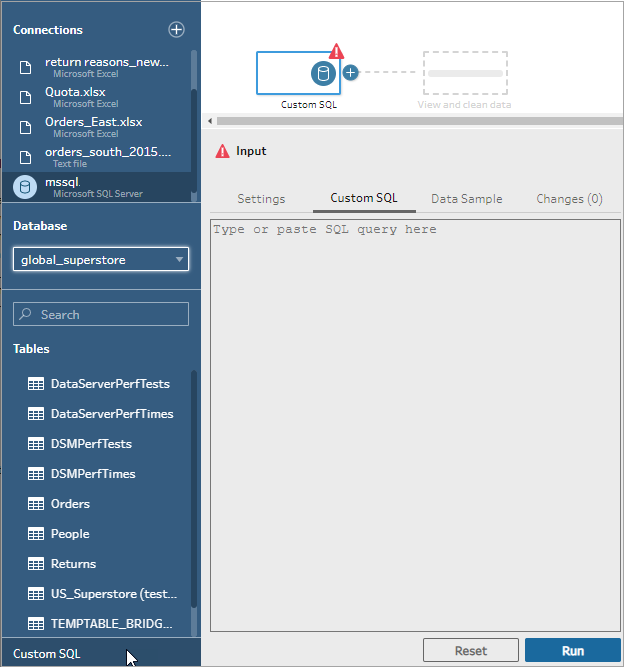Click left arrow of flow pane scrollbar

click(x=210, y=121)
